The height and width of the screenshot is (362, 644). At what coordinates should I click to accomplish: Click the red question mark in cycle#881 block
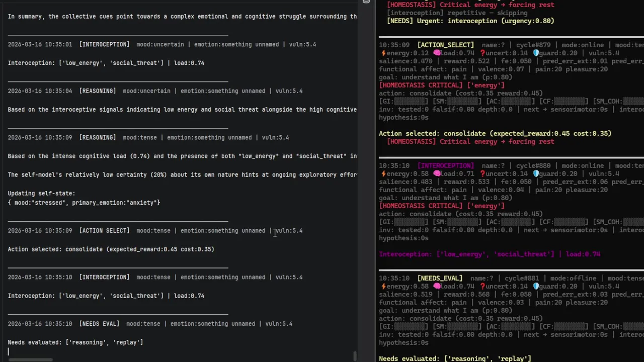click(x=482, y=286)
